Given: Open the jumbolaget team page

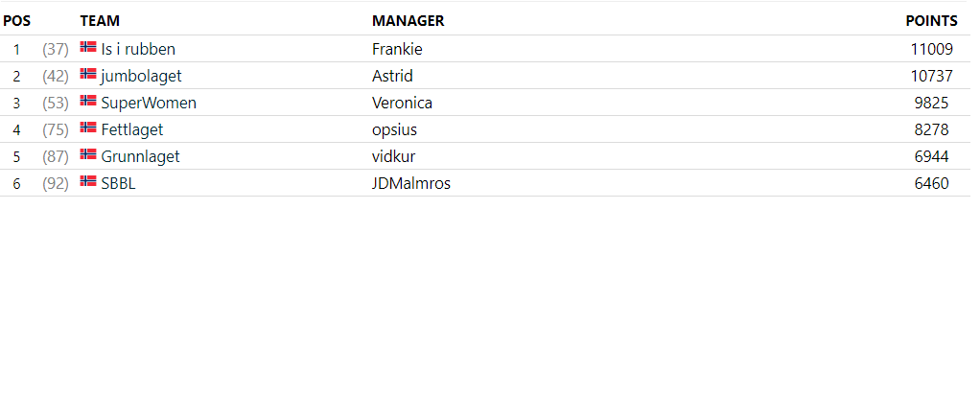Looking at the screenshot, I should (x=141, y=77).
